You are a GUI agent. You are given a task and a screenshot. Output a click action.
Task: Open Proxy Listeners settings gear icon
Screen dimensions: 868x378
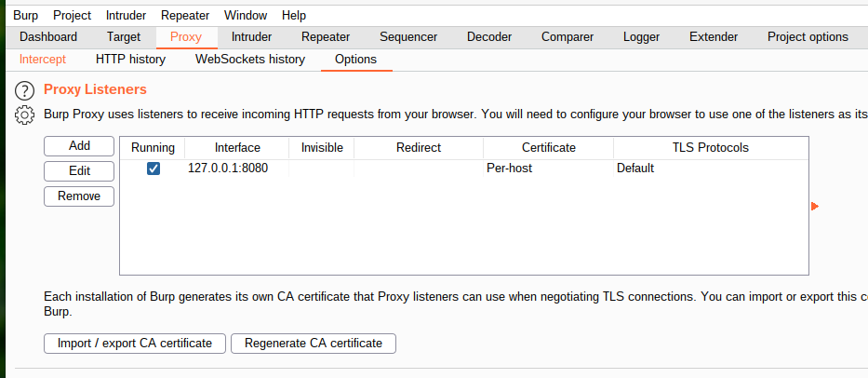(24, 115)
